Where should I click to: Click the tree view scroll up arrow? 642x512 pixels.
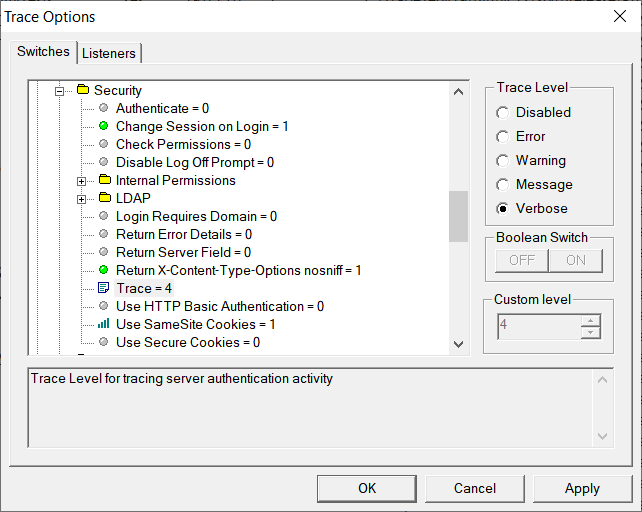(x=459, y=92)
